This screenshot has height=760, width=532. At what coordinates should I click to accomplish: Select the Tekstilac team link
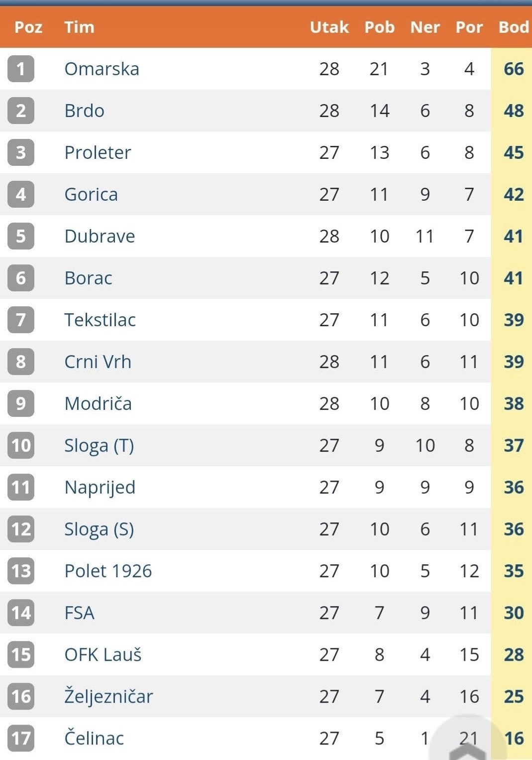(100, 320)
